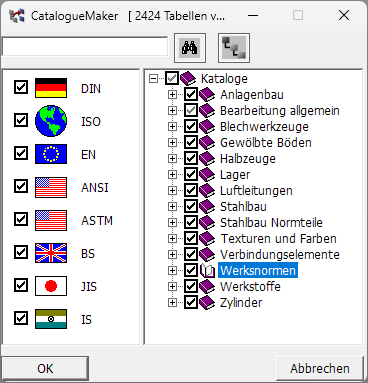Uncheck the Stahlbau catalog checkbox

point(191,206)
